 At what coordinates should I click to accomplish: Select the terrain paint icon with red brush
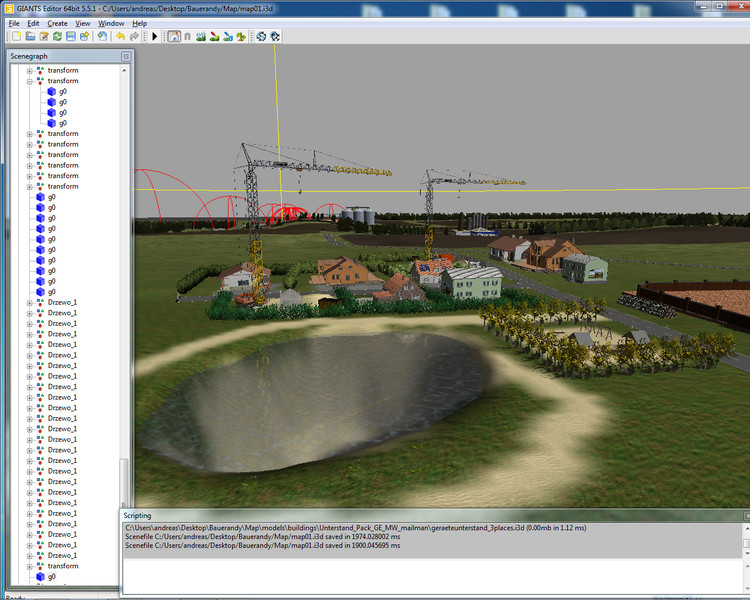tap(215, 36)
